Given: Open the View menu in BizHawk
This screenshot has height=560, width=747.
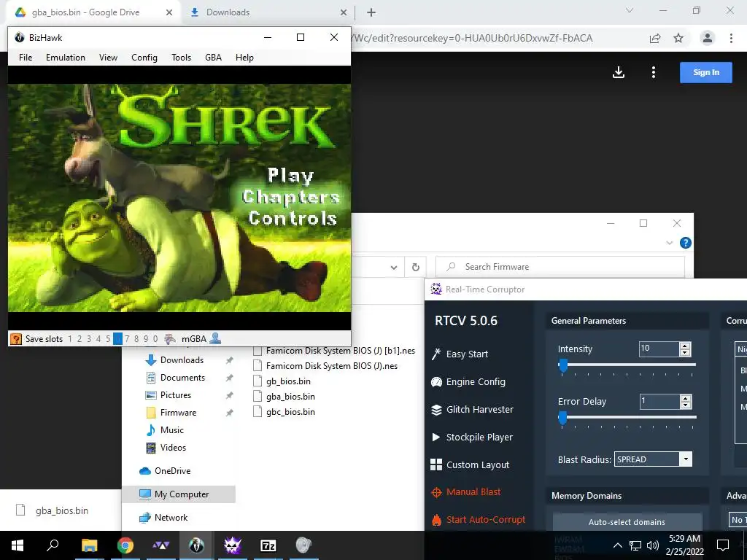Looking at the screenshot, I should click(108, 58).
